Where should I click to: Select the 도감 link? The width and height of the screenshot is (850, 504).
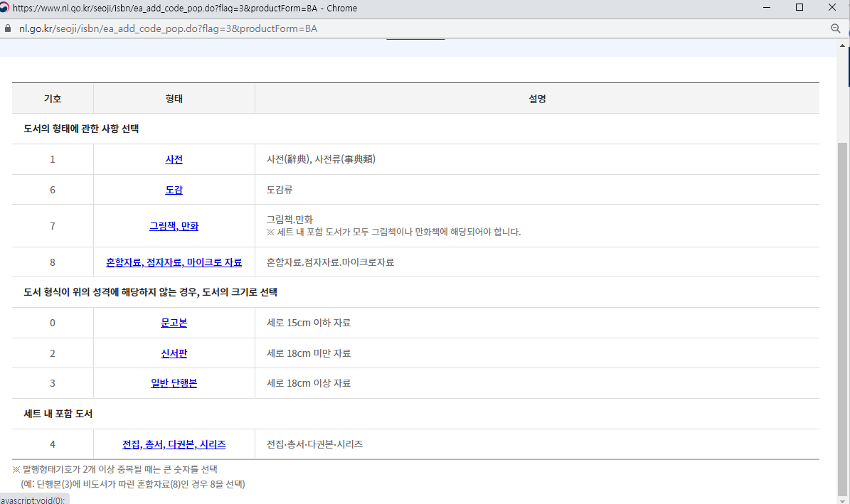tap(174, 190)
